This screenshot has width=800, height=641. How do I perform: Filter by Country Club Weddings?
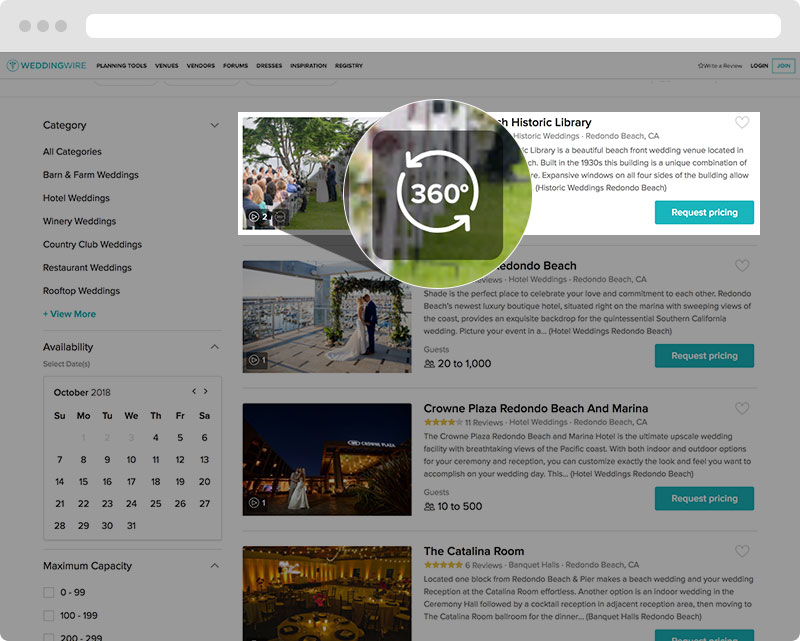pos(92,244)
